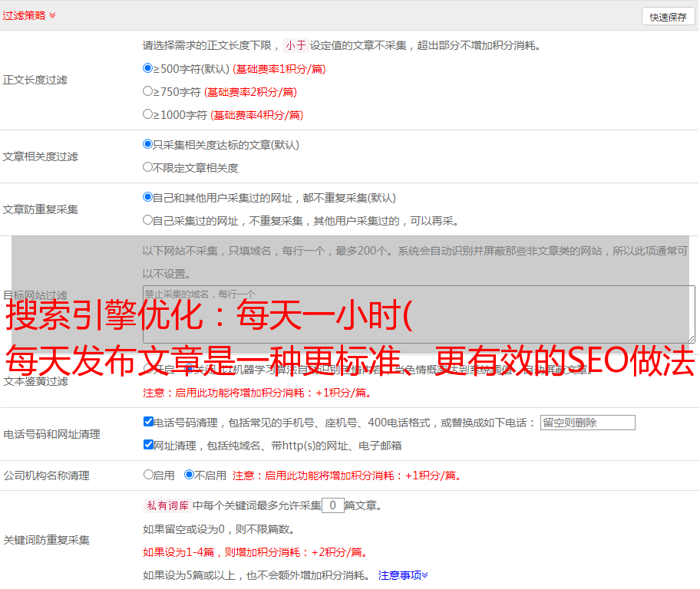This screenshot has width=700, height=589.
Task: Select 启用 for 公司机构名称清理
Action: pos(148,474)
